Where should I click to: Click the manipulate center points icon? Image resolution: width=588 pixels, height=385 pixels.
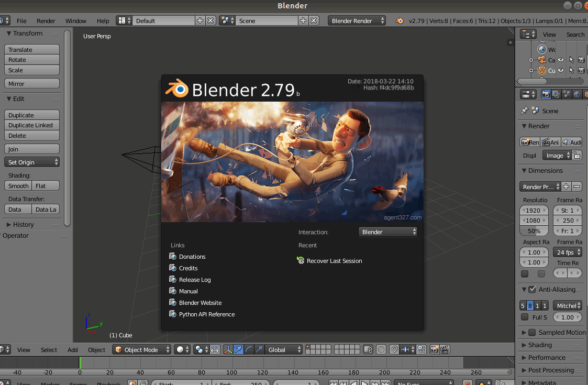pos(215,349)
